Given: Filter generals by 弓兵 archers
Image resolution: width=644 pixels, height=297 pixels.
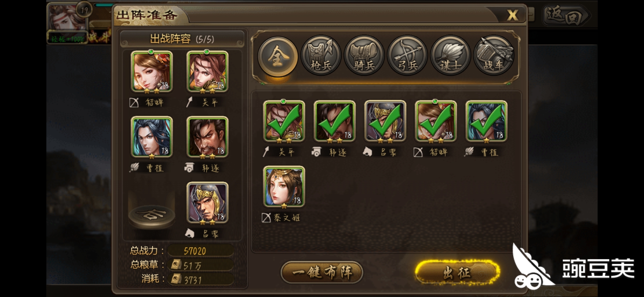Looking at the screenshot, I should pyautogui.click(x=407, y=56).
